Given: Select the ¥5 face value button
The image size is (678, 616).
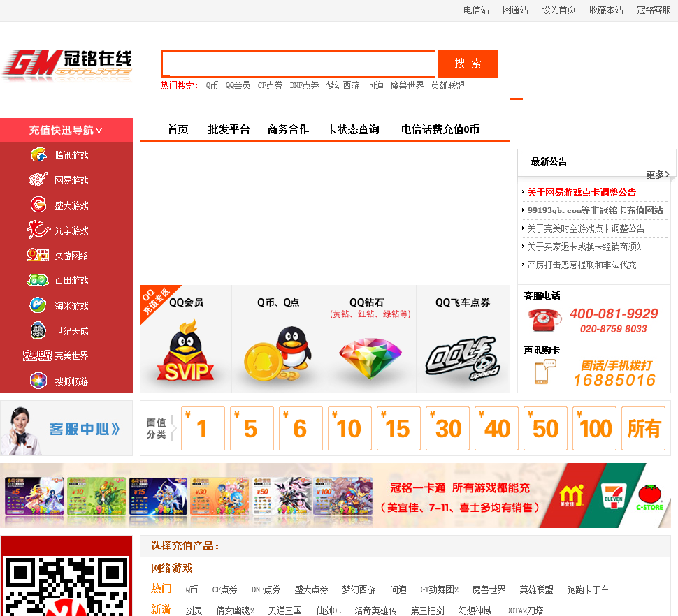Looking at the screenshot, I should pyautogui.click(x=252, y=429).
